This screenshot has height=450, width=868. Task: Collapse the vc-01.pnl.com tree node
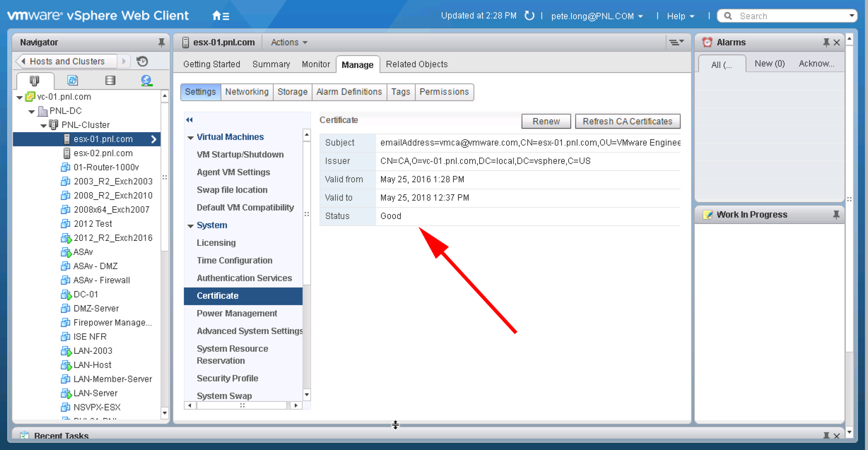coord(19,97)
